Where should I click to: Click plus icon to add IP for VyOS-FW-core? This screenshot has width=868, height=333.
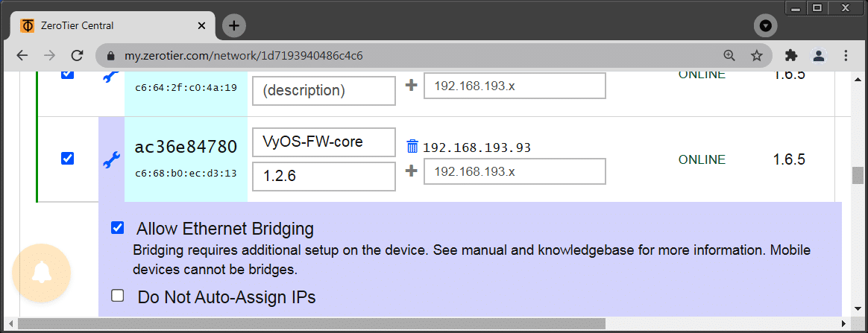411,171
